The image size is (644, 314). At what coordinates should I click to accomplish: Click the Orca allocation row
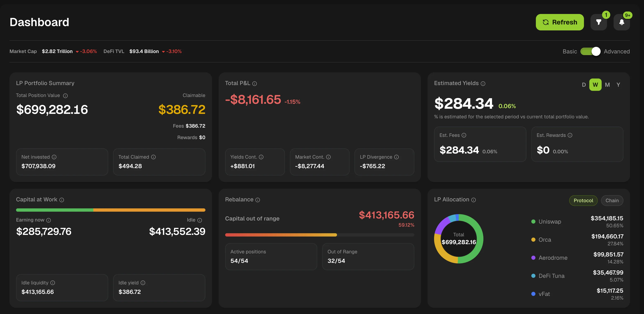(577, 240)
